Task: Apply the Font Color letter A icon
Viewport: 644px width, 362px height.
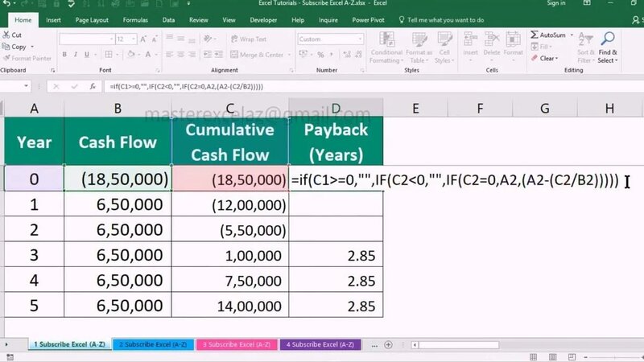Action: (148, 54)
